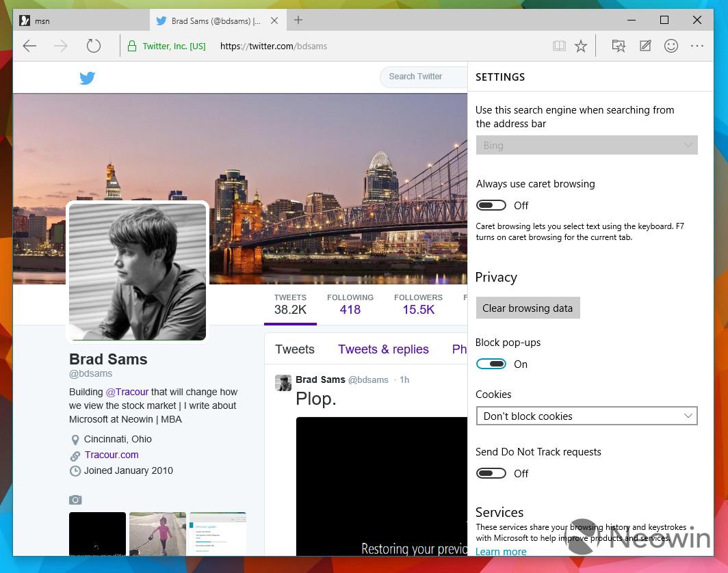Open the Hub favorites icon
Screen dimensions: 728x573
(x=619, y=46)
